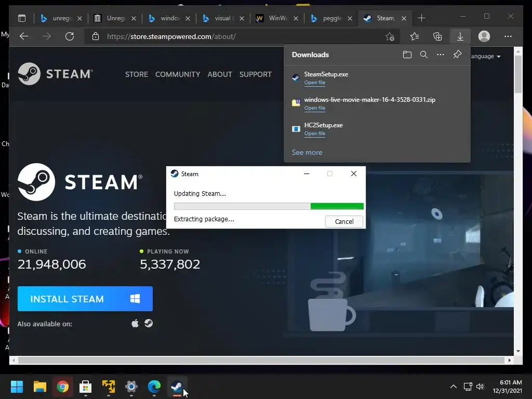Viewport: 532px width, 399px height.
Task: Switch to the visual search tab
Action: (x=223, y=18)
